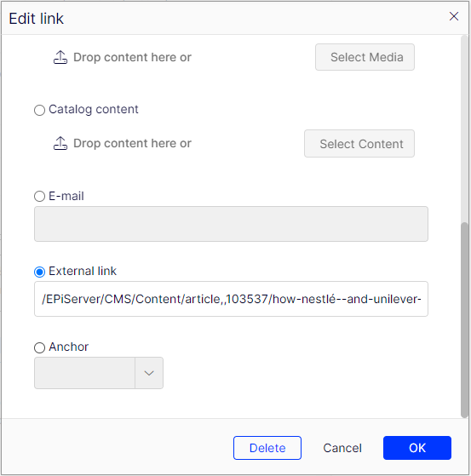Screen dimensions: 471x476
Task: Click the External link URL text field
Action: point(231,299)
